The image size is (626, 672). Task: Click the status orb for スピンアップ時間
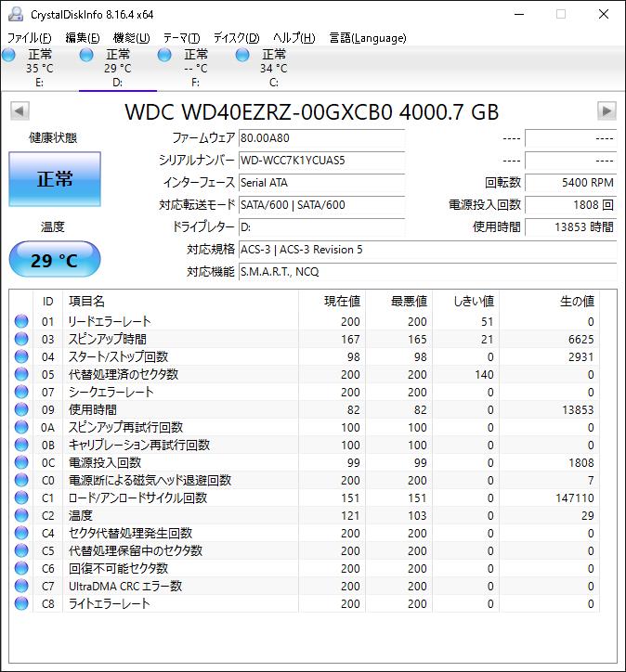tap(21, 339)
